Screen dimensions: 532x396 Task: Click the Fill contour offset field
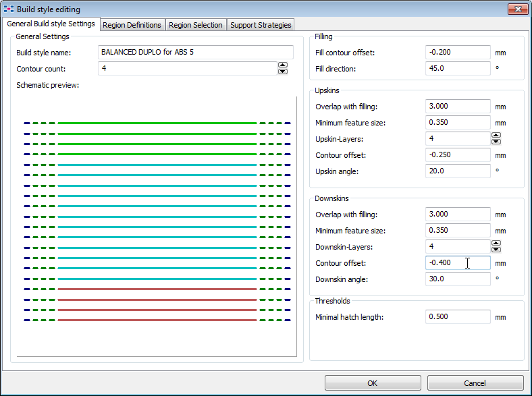click(458, 53)
